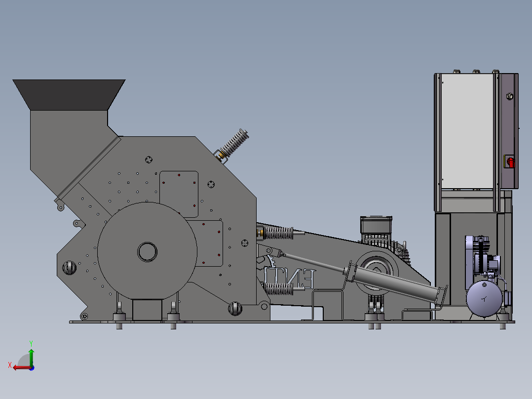Viewport: 532px width, 399px height.
Task: Click the red rotary switch on cabinet
Action: coord(510,162)
